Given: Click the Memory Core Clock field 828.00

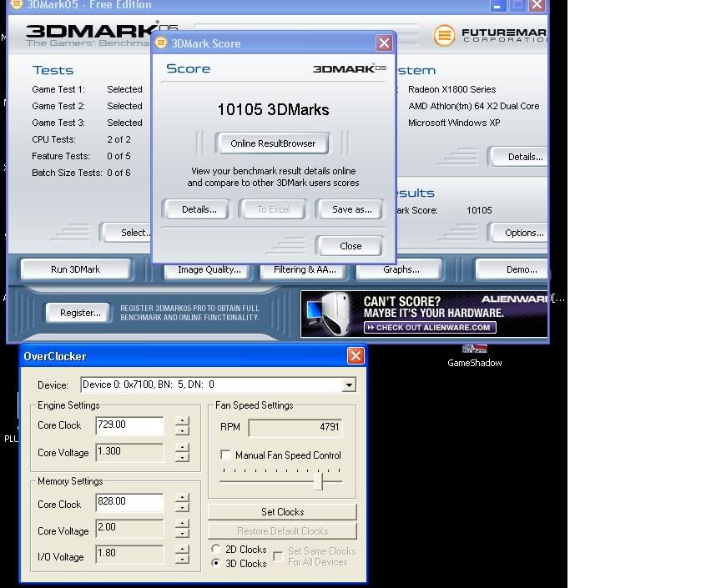Looking at the screenshot, I should pyautogui.click(x=129, y=502).
